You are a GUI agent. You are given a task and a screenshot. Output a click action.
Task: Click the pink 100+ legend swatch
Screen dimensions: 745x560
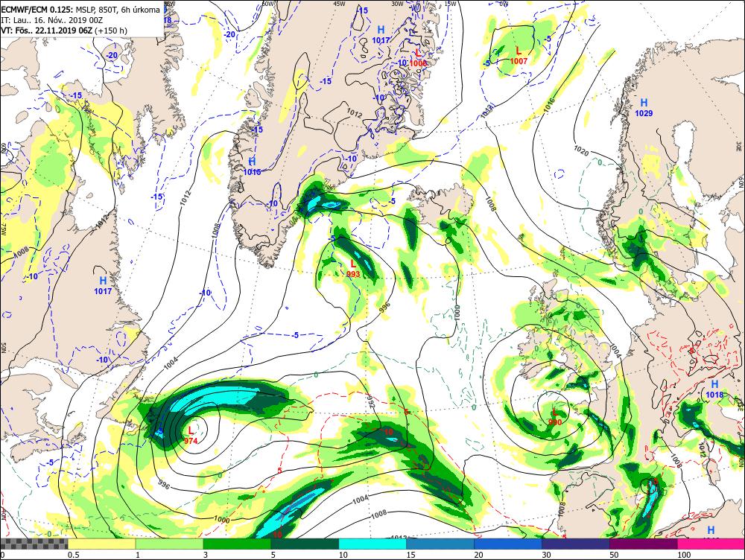pos(711,544)
